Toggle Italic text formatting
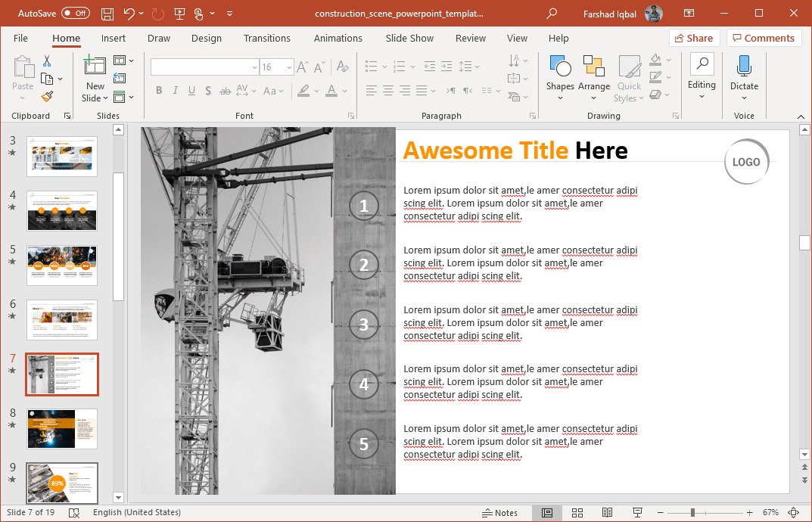 click(176, 91)
